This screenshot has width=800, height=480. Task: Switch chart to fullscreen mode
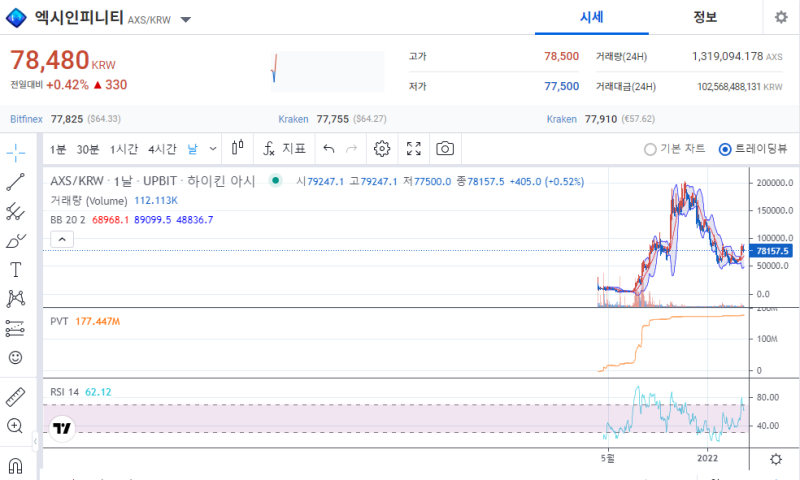(x=414, y=148)
